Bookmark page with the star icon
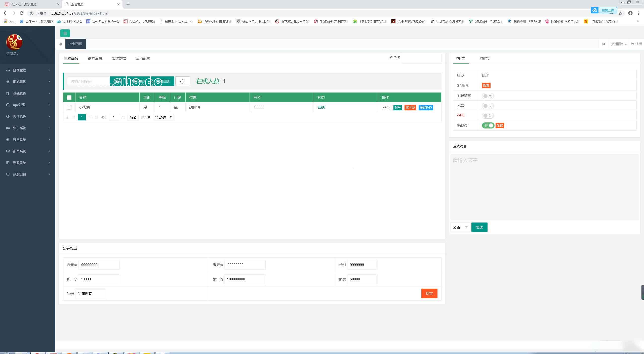The image size is (644, 354). [620, 13]
